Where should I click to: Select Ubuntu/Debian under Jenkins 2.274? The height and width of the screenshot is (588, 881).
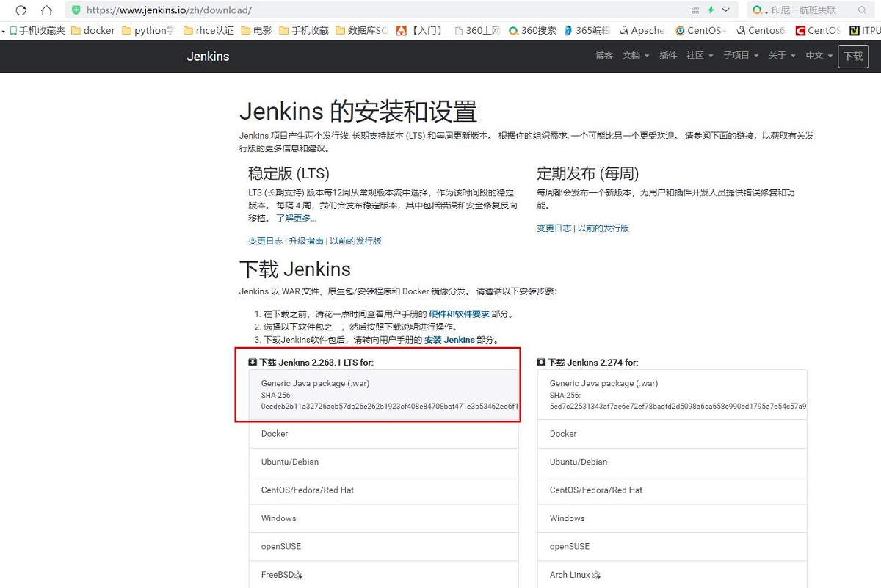[672, 462]
